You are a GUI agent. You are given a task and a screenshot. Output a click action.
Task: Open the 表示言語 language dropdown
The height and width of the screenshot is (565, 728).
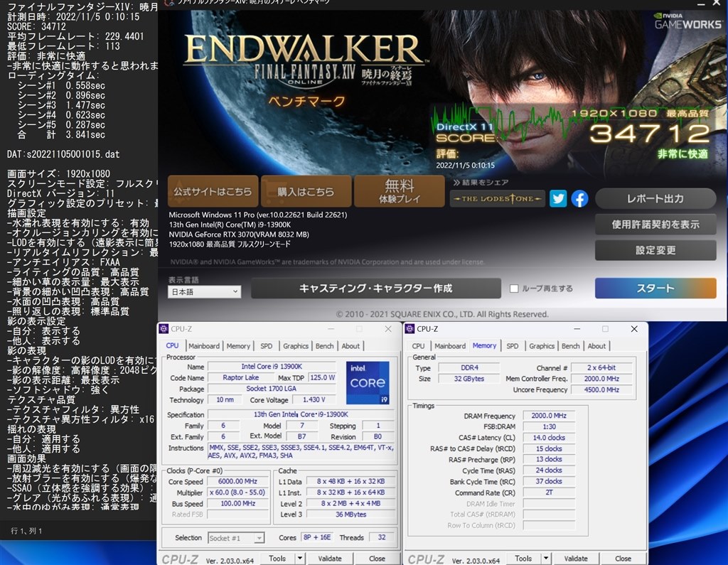point(204,291)
